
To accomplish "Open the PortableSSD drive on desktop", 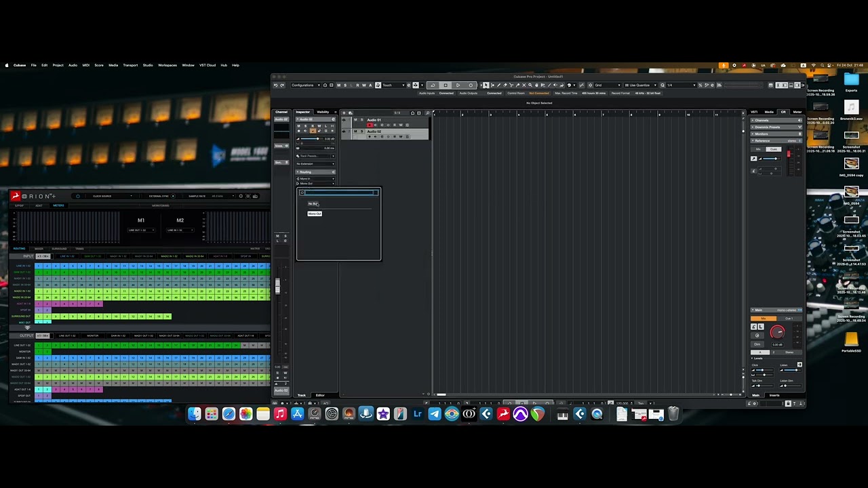I will pyautogui.click(x=851, y=340).
